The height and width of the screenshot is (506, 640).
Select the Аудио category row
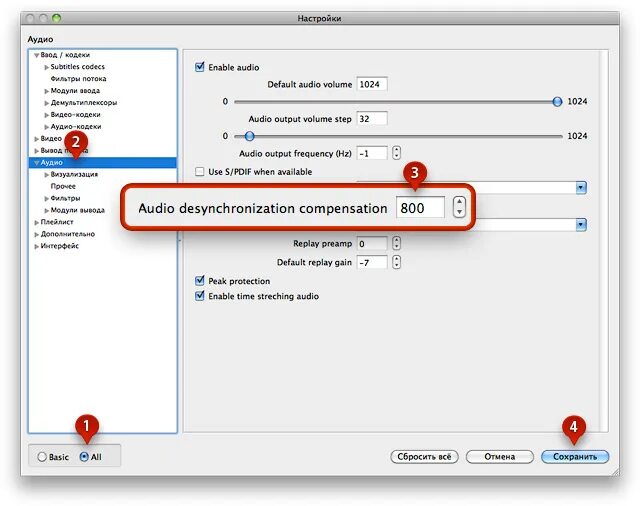click(x=102, y=162)
